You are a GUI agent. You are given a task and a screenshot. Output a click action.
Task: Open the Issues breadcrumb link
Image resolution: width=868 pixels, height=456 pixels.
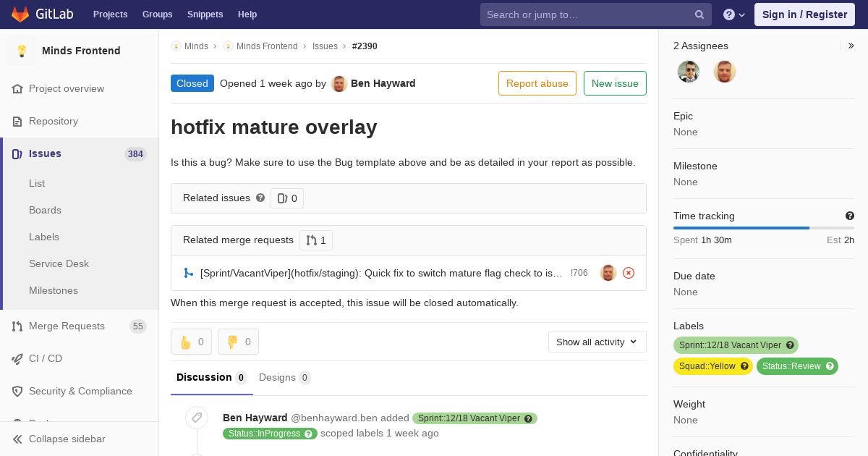click(325, 46)
